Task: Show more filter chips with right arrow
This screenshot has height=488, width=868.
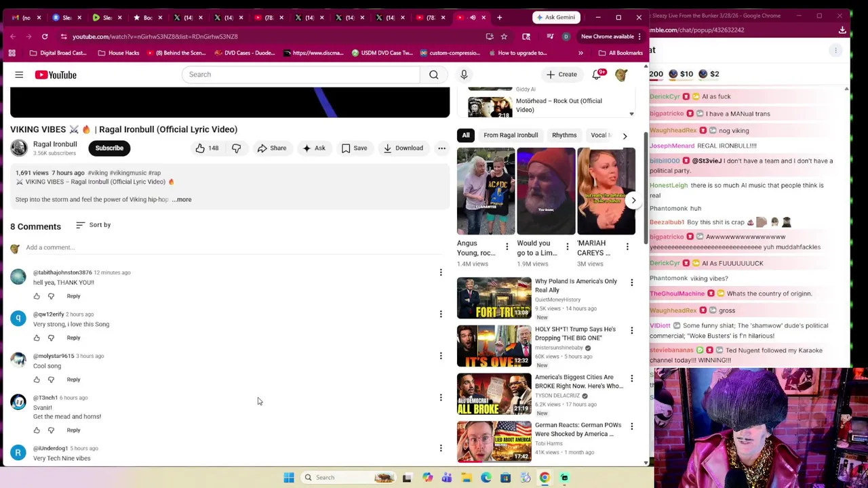Action: point(625,136)
